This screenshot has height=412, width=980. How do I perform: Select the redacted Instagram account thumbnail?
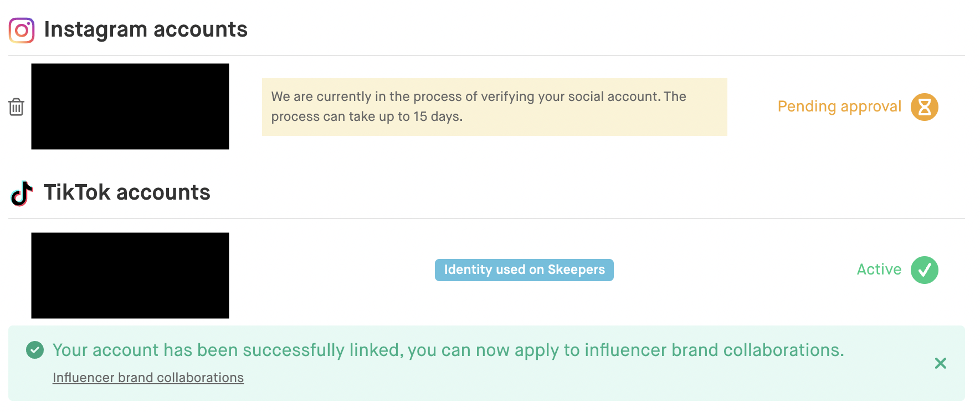[130, 106]
